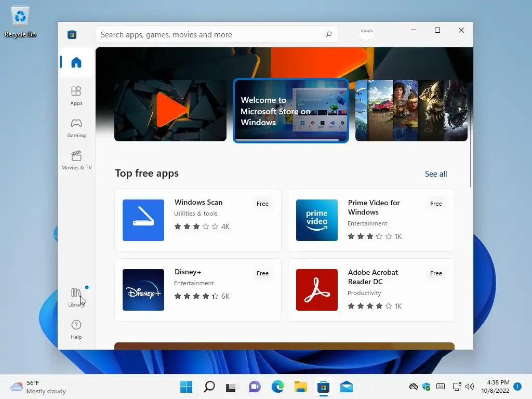
Task: Click Free button for Disney+
Action: pyautogui.click(x=262, y=273)
